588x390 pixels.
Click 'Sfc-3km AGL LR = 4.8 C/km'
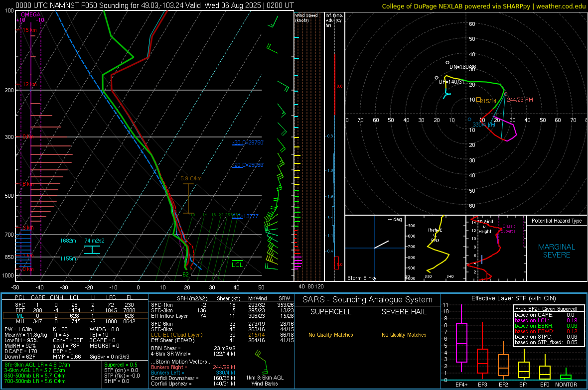(37, 365)
